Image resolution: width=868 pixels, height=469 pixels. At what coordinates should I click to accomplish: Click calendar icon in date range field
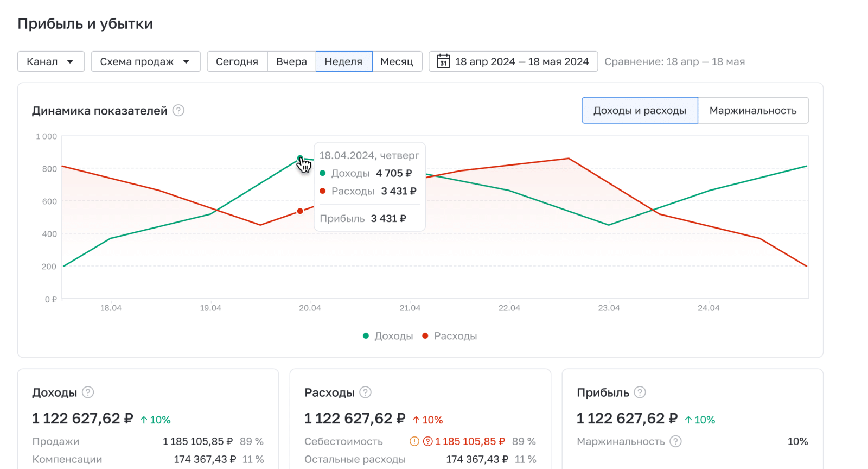(443, 61)
